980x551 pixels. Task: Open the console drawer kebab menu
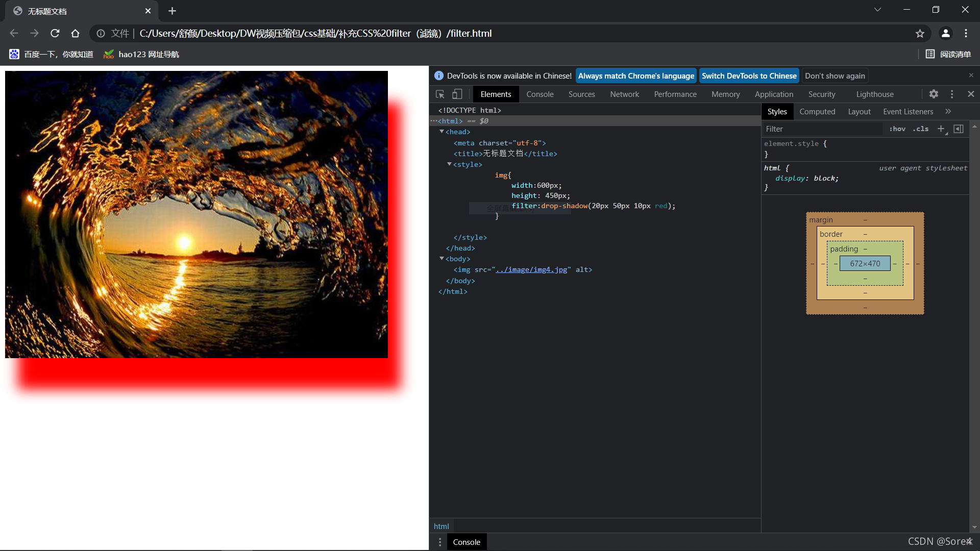pos(440,542)
